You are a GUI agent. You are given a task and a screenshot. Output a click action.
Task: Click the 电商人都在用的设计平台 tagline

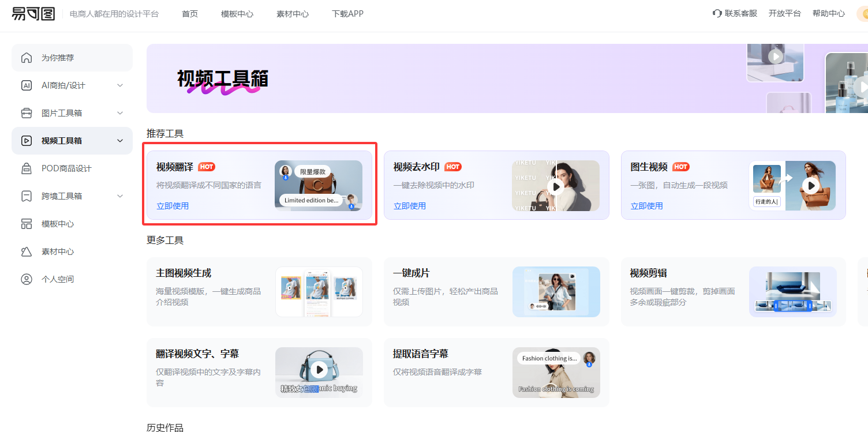(114, 13)
